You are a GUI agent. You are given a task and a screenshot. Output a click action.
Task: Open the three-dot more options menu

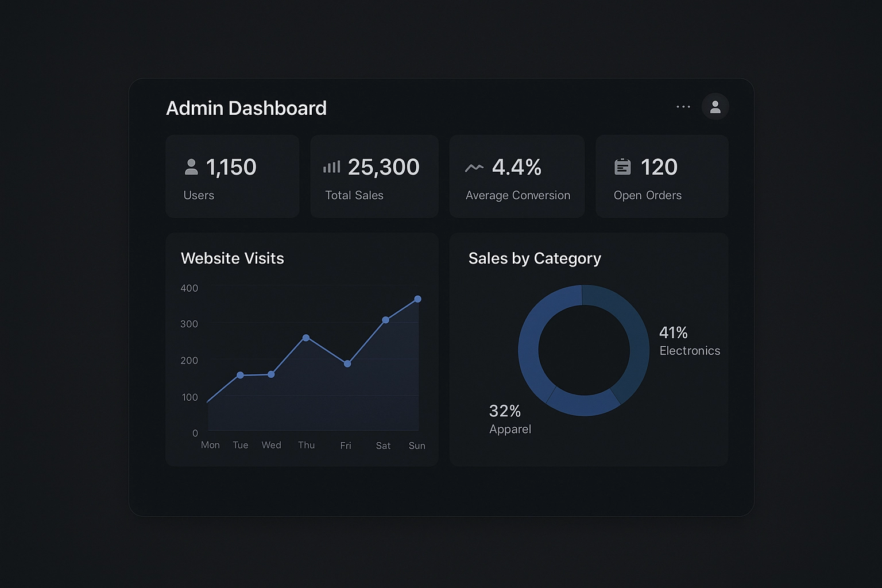pyautogui.click(x=683, y=107)
